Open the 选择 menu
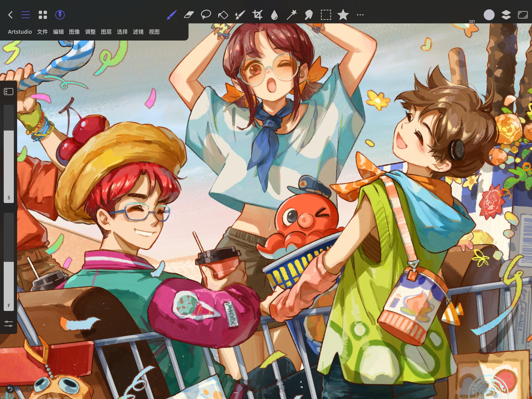This screenshot has height=399, width=532. (x=122, y=32)
